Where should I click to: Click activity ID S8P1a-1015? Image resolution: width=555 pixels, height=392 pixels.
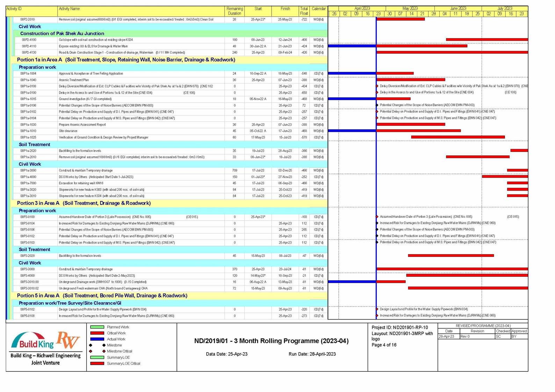28,99
